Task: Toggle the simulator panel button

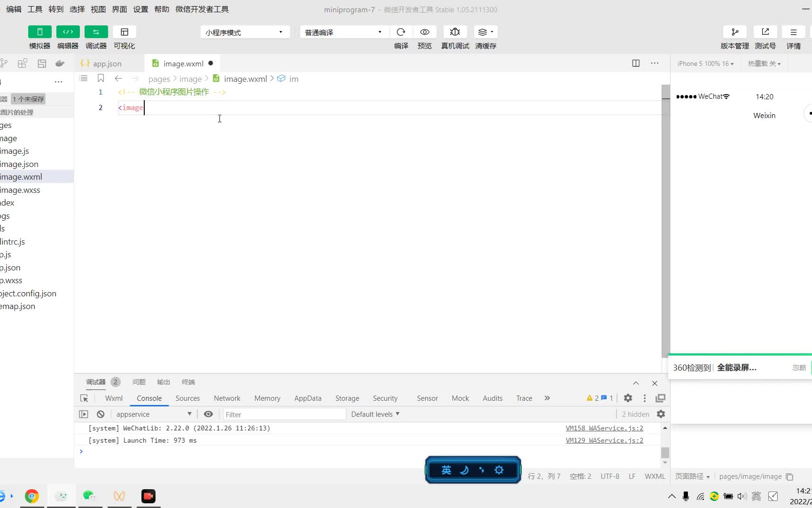Action: click(x=40, y=32)
